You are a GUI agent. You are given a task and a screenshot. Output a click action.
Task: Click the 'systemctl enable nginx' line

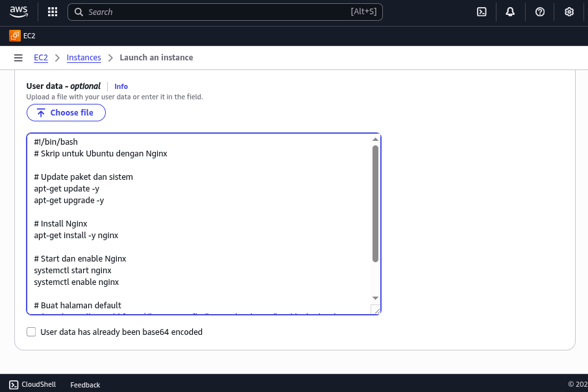tap(77, 282)
